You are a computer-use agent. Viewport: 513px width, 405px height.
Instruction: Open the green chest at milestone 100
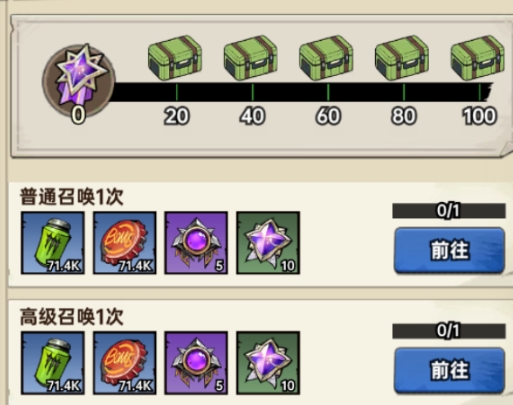[478, 58]
